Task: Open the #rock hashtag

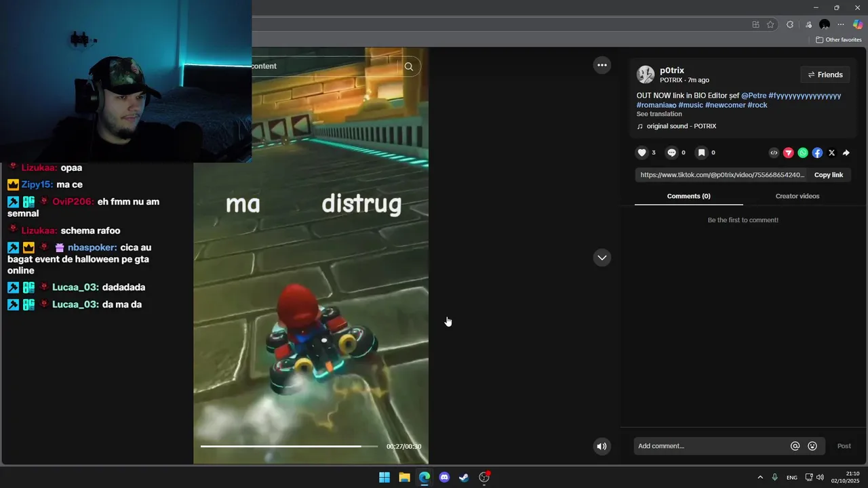Action: (757, 105)
